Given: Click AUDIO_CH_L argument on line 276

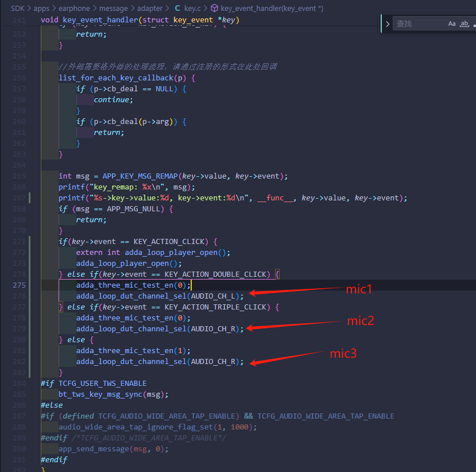Looking at the screenshot, I should tap(213, 296).
